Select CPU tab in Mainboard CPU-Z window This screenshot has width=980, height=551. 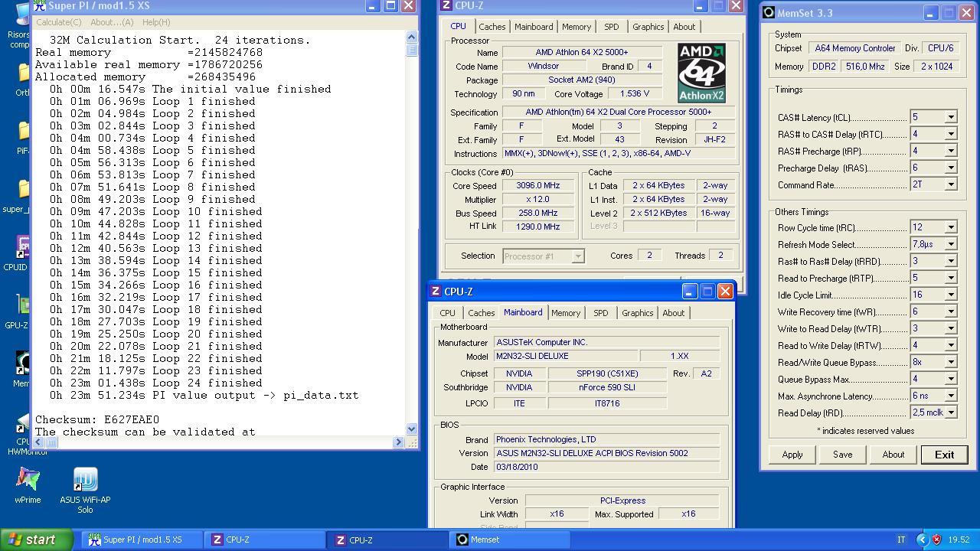tap(447, 313)
